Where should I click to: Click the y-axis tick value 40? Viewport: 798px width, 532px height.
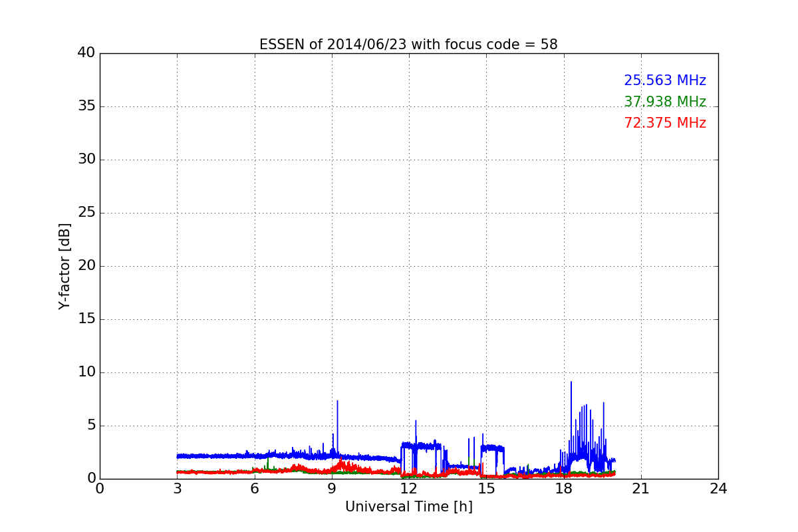[86, 53]
